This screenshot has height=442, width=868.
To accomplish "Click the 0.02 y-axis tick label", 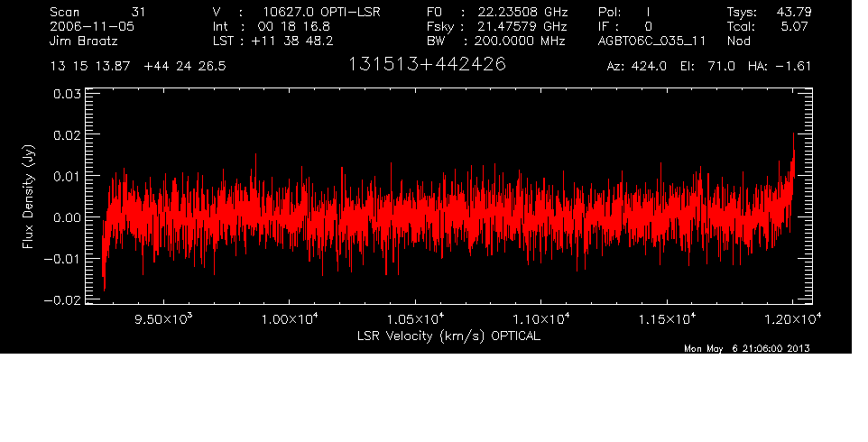I will pos(67,134).
